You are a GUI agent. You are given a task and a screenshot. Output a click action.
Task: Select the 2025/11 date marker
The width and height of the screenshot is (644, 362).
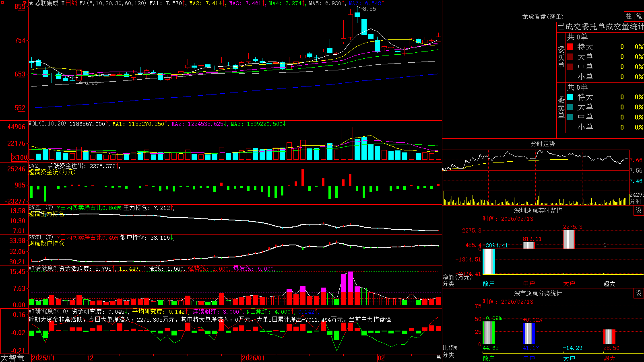click(43, 358)
